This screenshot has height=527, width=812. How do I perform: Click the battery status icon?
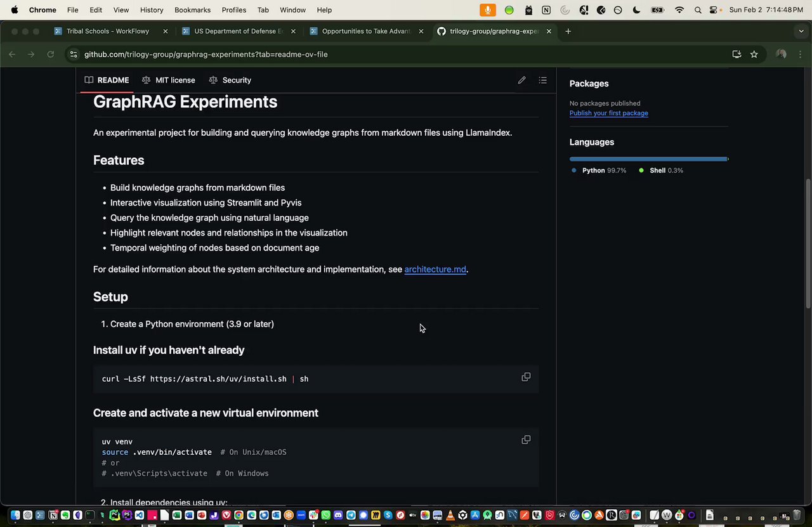point(658,10)
